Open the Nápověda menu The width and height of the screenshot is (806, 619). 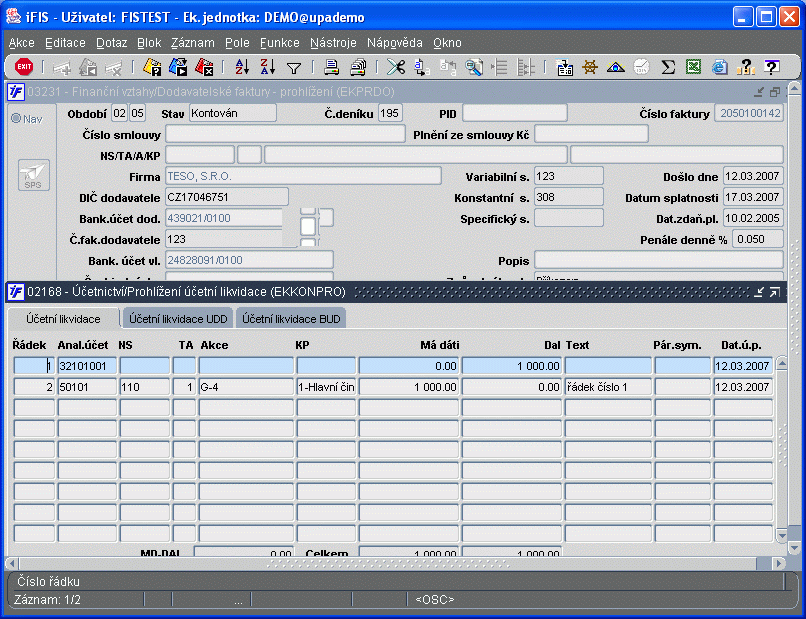(395, 43)
